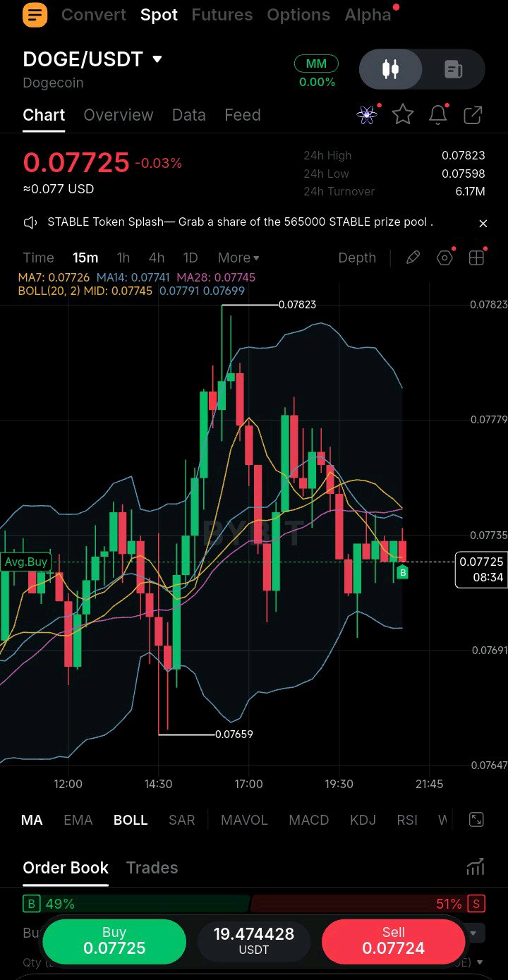Open the drawing pencil tool
The width and height of the screenshot is (508, 980).
(413, 258)
